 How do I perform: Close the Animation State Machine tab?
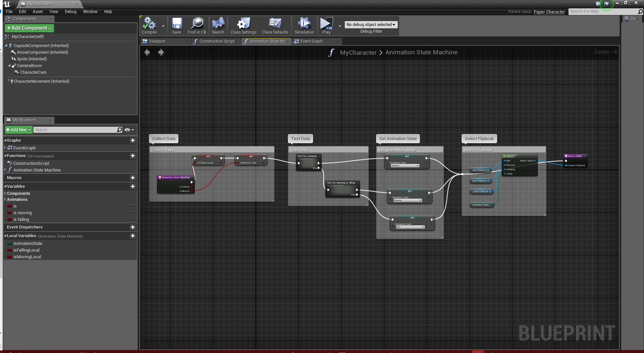[x=288, y=41]
